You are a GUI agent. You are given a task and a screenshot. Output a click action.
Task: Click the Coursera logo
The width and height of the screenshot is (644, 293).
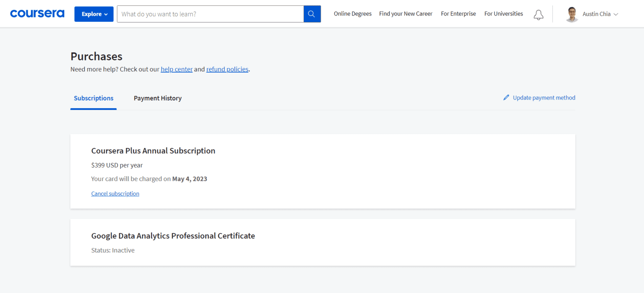click(37, 13)
